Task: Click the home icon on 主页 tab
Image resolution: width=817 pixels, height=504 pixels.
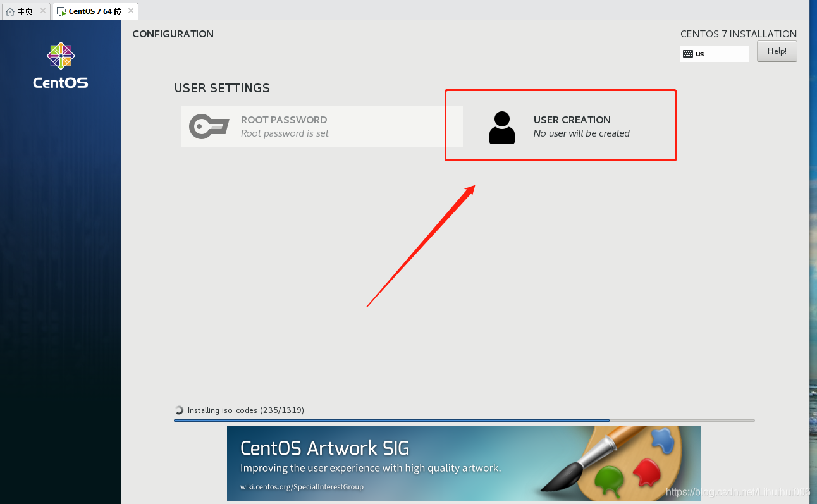Action: pos(10,11)
